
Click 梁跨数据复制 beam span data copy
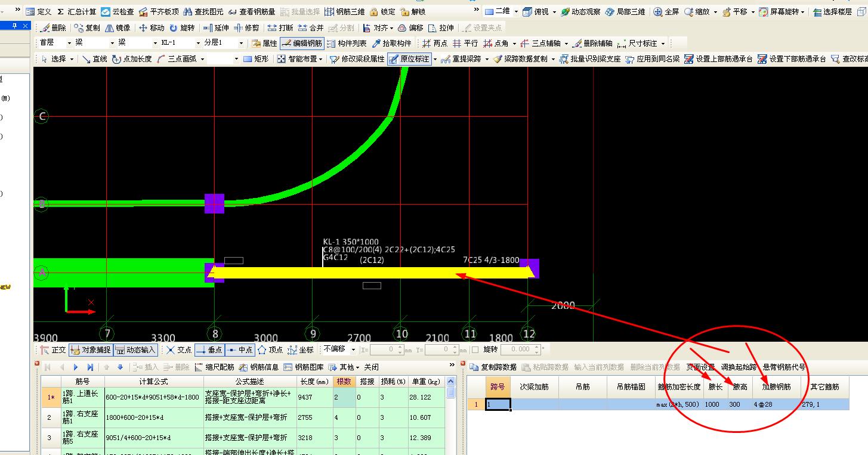(x=520, y=59)
